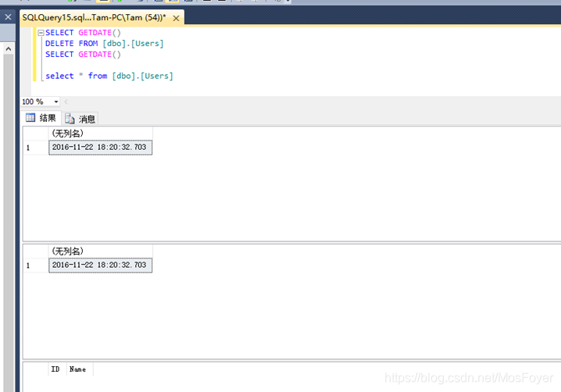Collapse the SELECT GETDATE code block
561x392 pixels.
click(41, 33)
